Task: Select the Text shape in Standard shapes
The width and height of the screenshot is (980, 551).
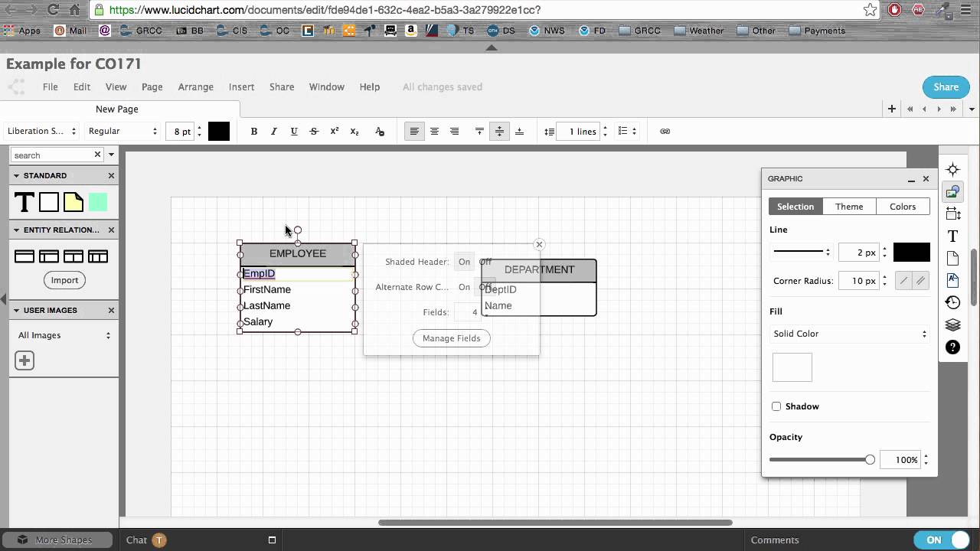Action: (x=24, y=202)
